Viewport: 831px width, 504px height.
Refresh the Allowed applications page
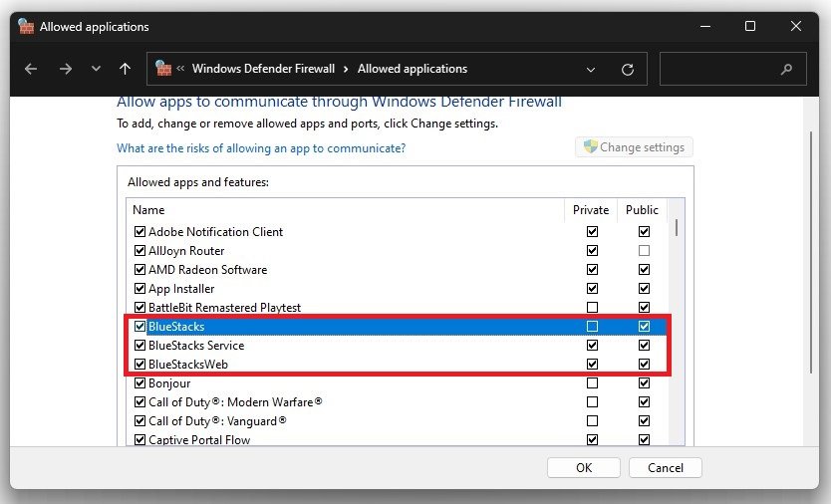click(627, 69)
